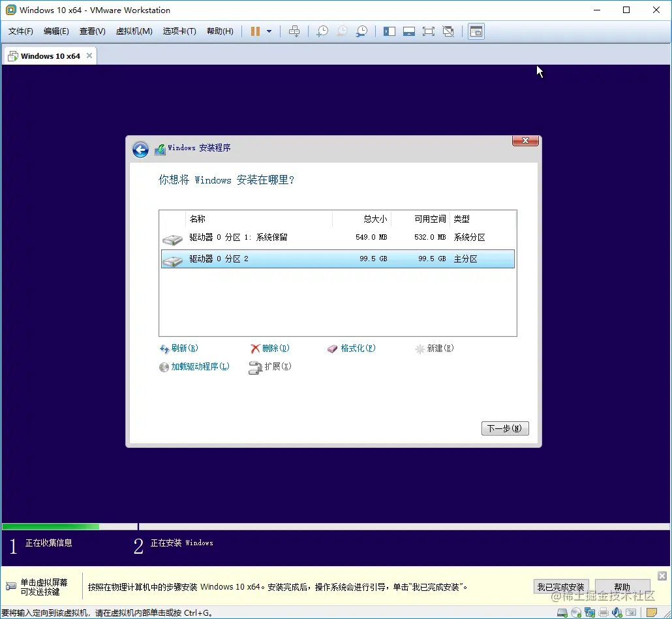Take a snapshot of the virtual machine
The width and height of the screenshot is (672, 619).
[x=322, y=31]
